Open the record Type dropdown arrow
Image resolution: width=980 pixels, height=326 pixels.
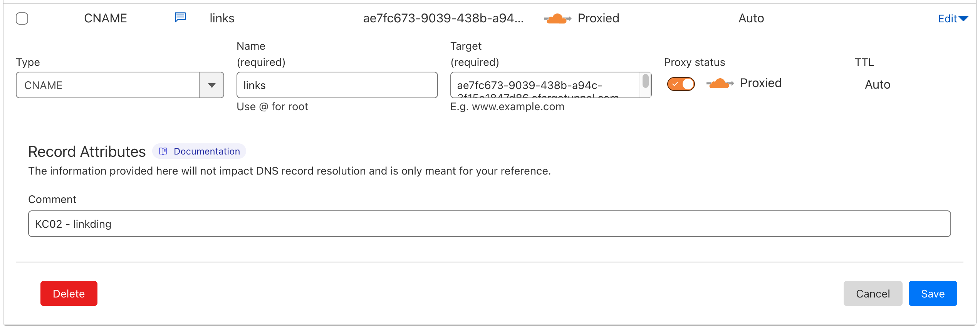(211, 85)
